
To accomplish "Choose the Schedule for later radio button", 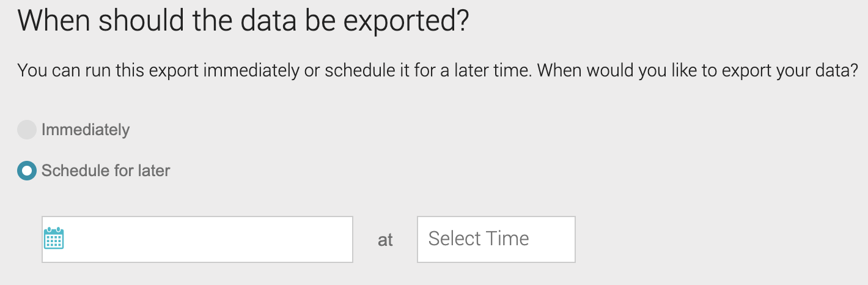I will tap(27, 171).
